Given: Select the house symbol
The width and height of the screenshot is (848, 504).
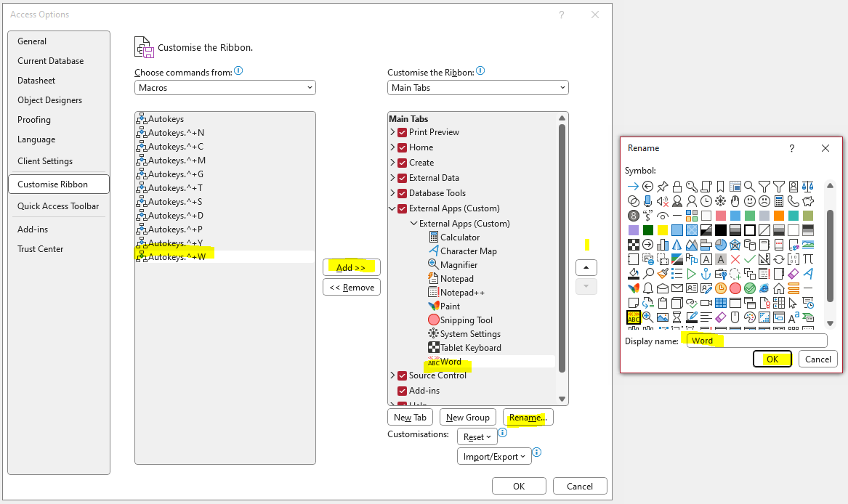Looking at the screenshot, I should coord(779,289).
